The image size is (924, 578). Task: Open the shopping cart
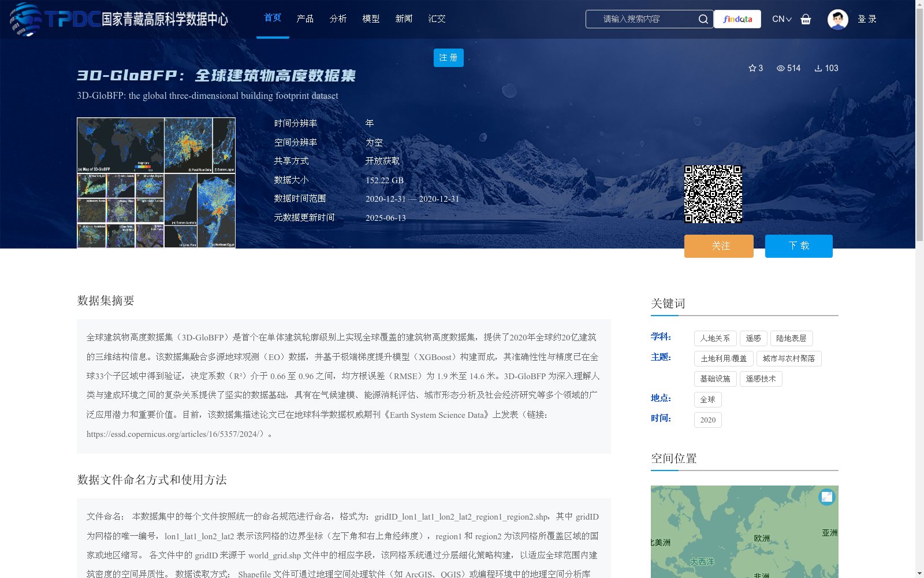click(806, 19)
